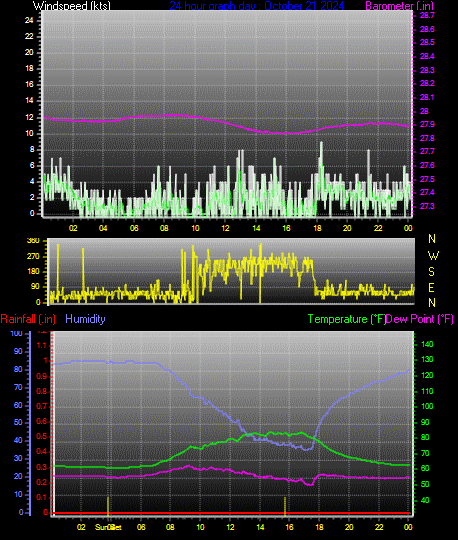Click the green "Temperature (°F)" legend label

[x=346, y=319]
